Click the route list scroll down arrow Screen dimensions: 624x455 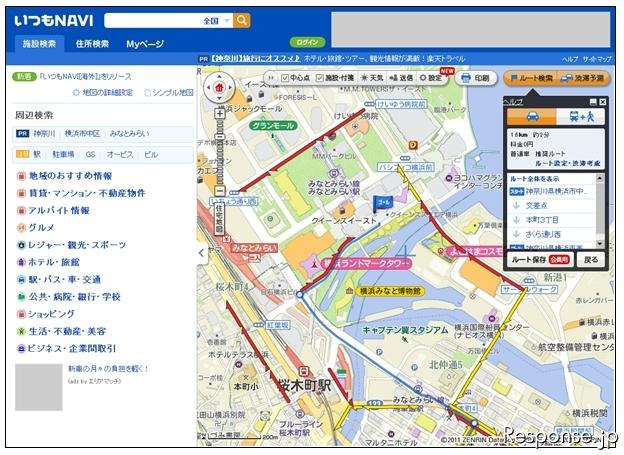[x=600, y=244]
